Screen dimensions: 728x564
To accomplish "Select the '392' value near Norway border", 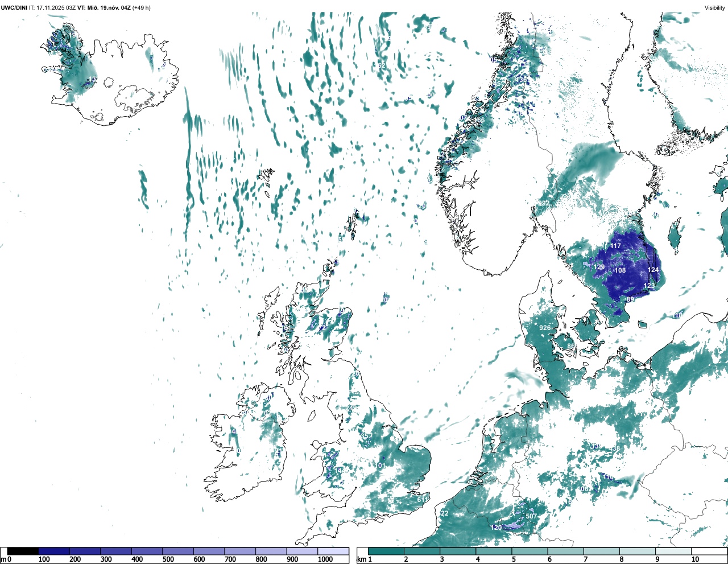I will coord(544,203).
